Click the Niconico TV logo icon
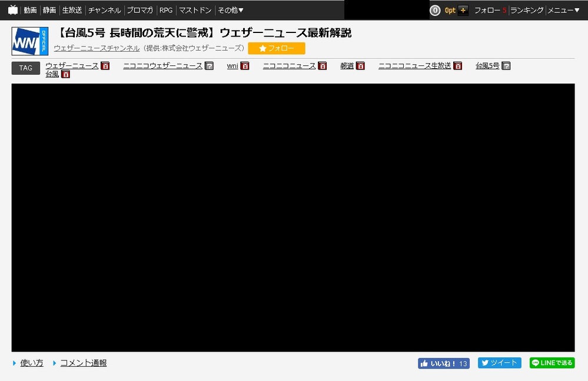588x381 pixels. pos(13,10)
